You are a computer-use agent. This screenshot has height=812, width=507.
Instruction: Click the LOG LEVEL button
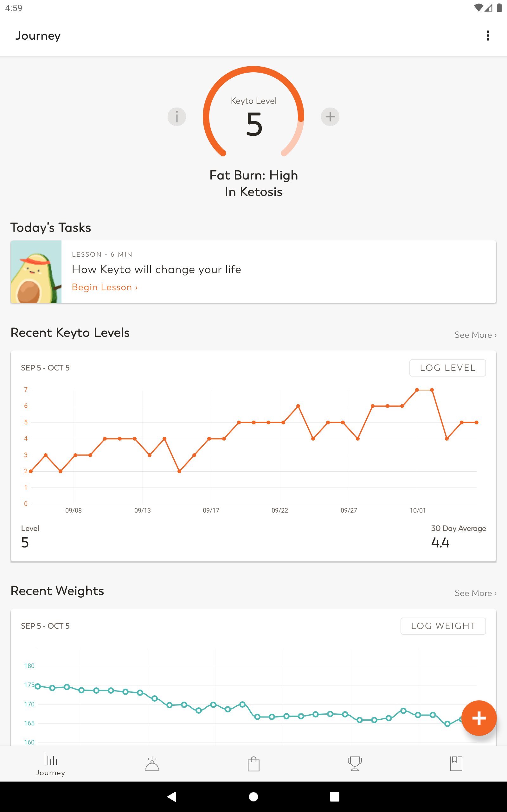447,368
